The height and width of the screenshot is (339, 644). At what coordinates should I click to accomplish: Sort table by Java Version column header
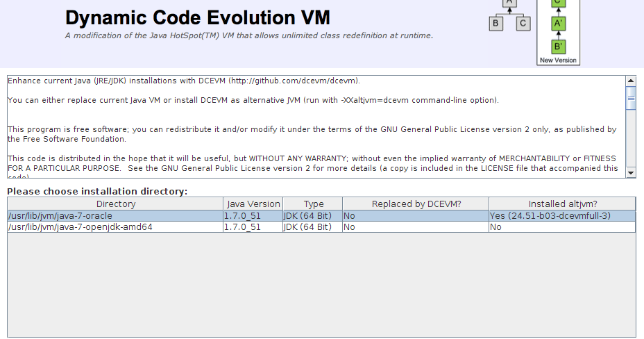pos(253,204)
